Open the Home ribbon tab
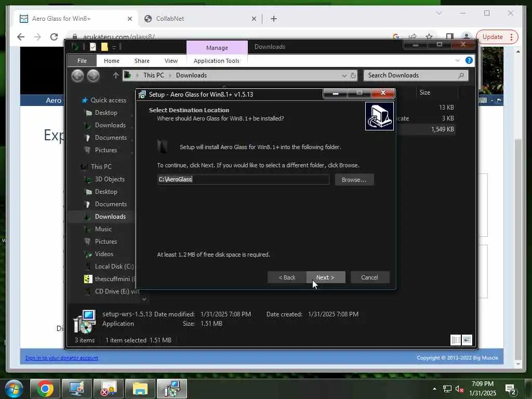 tap(112, 61)
